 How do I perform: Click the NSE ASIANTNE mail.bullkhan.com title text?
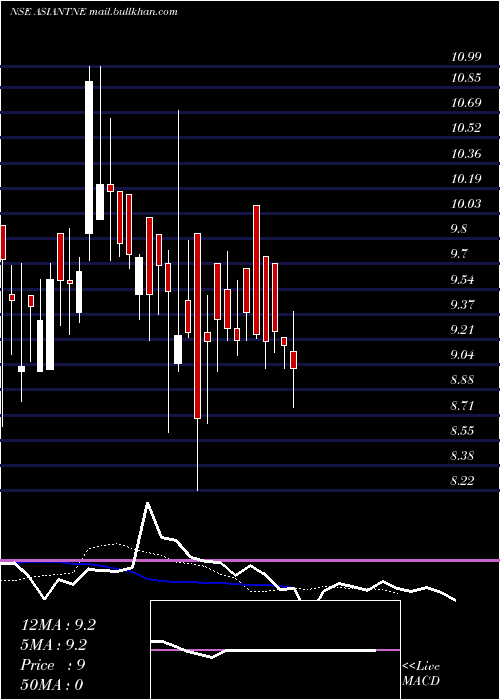click(x=94, y=12)
